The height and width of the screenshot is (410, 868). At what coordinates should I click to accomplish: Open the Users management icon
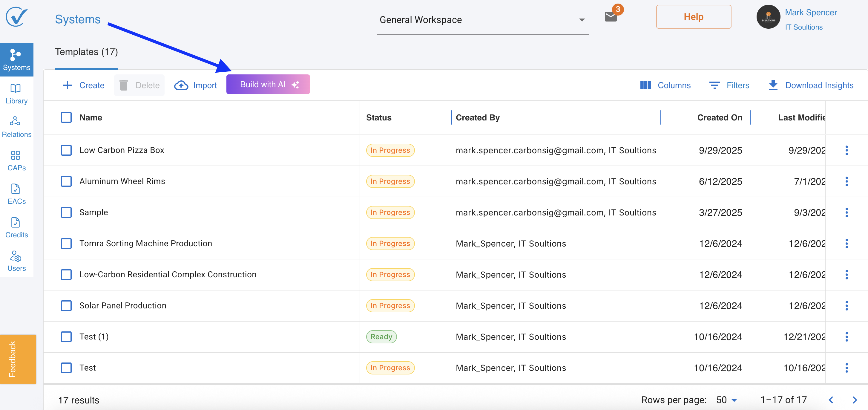(16, 261)
